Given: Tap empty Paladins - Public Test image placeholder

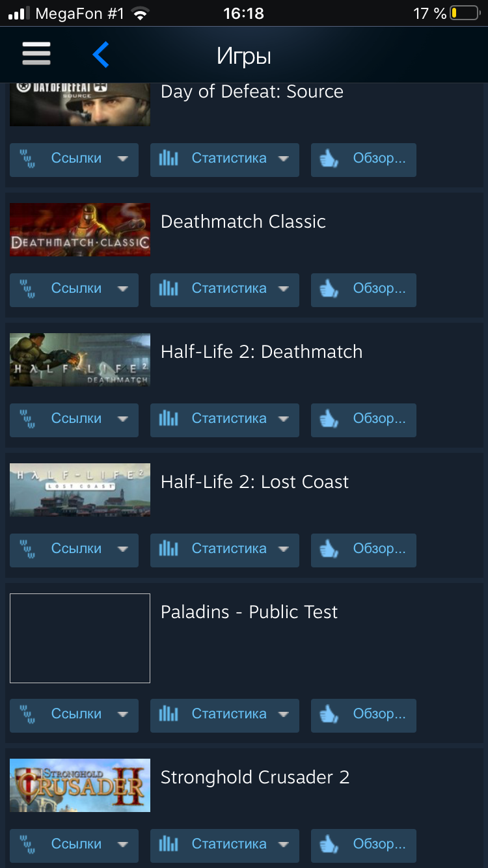Looking at the screenshot, I should pyautogui.click(x=80, y=638).
